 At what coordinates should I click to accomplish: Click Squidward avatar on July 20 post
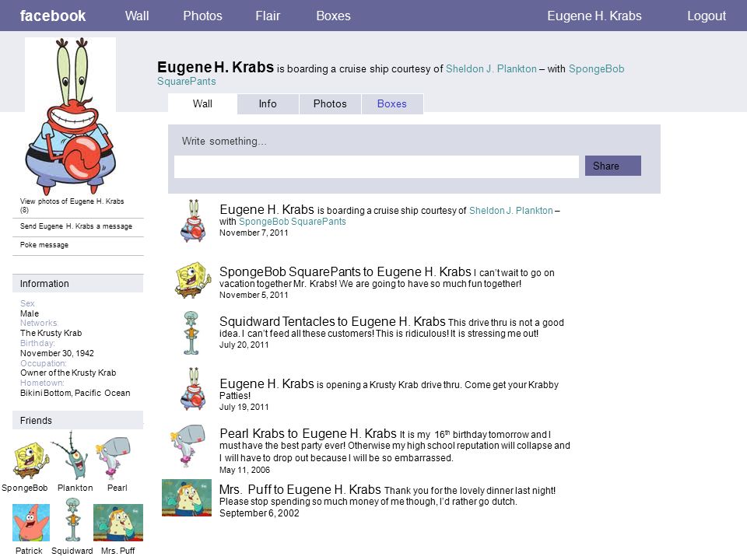(x=191, y=333)
